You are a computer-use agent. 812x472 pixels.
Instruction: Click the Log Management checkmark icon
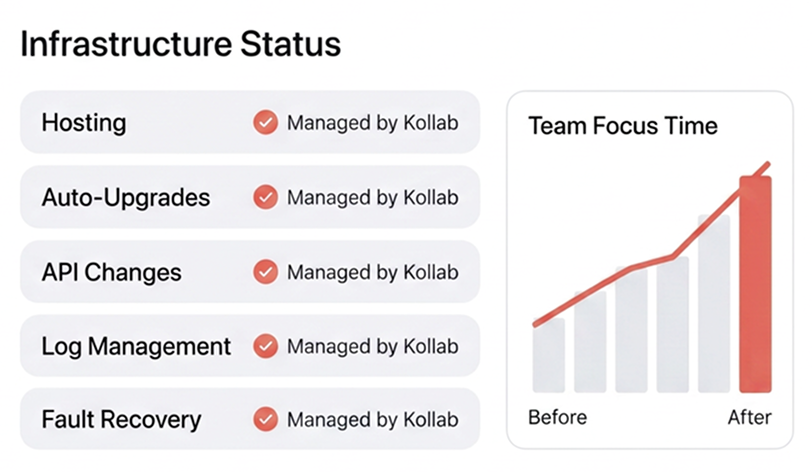pyautogui.click(x=265, y=346)
